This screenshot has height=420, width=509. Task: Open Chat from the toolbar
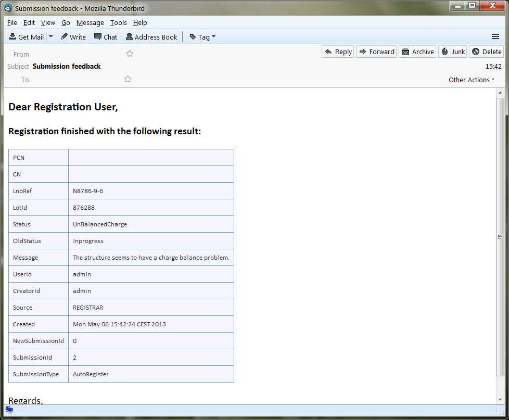[x=106, y=37]
